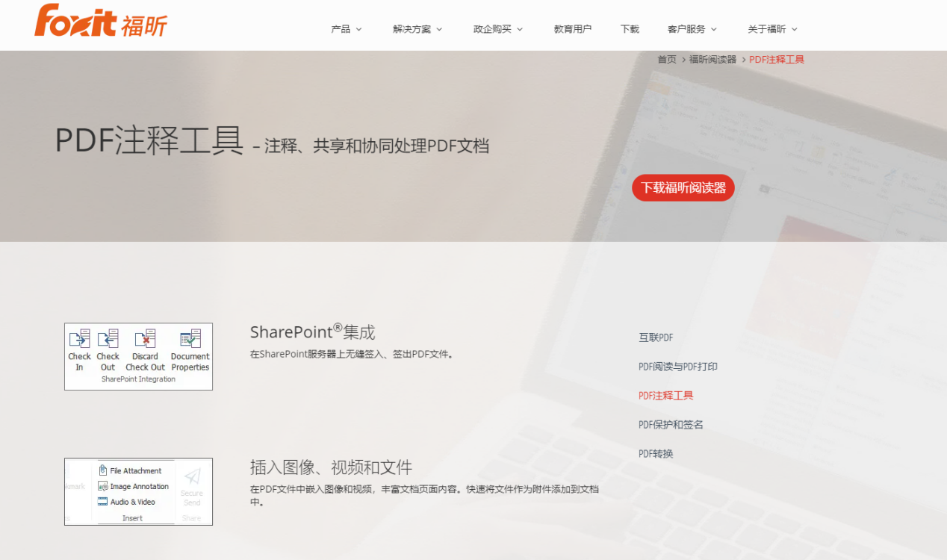This screenshot has height=560, width=947.
Task: Click the Check In icon
Action: (79, 339)
